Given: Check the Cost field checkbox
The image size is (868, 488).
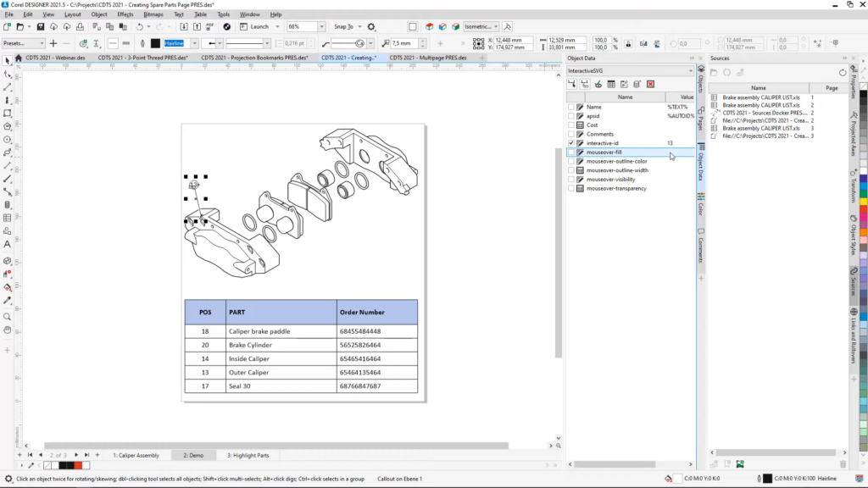Looking at the screenshot, I should pos(570,125).
